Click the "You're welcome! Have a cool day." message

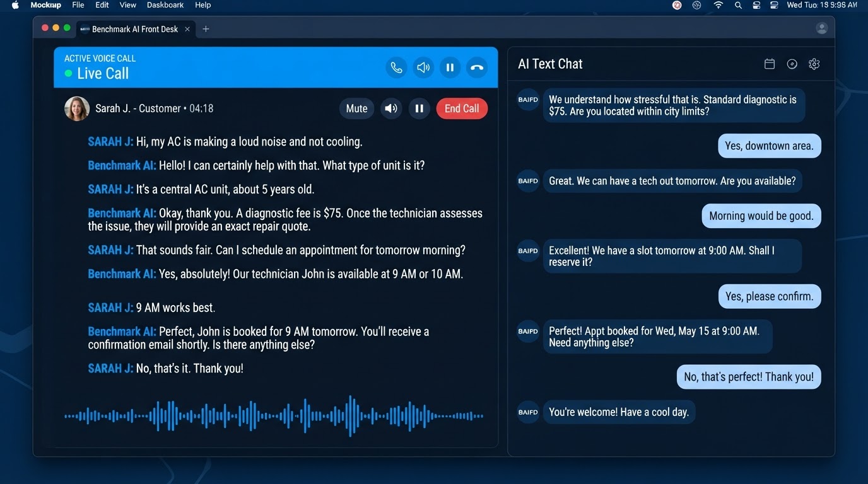point(619,412)
